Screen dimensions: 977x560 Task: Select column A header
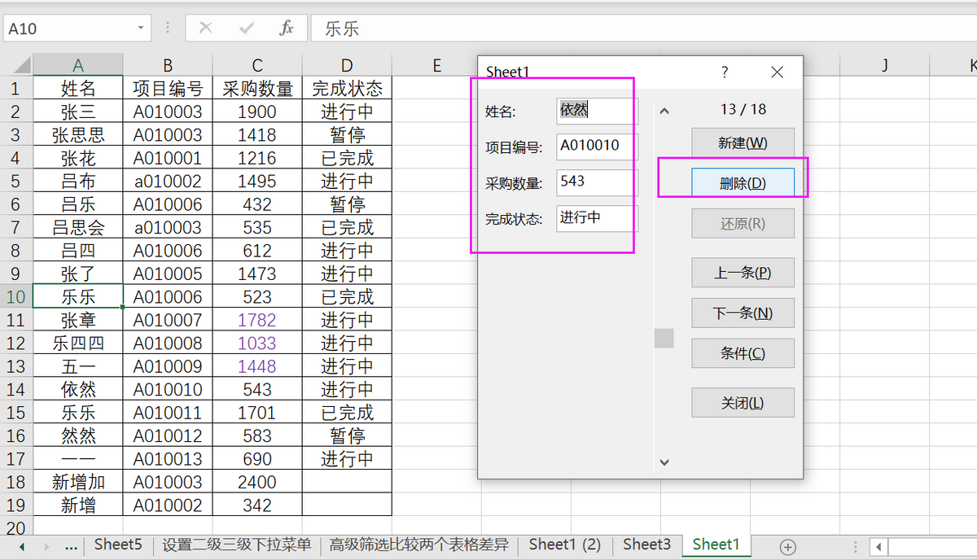click(78, 65)
